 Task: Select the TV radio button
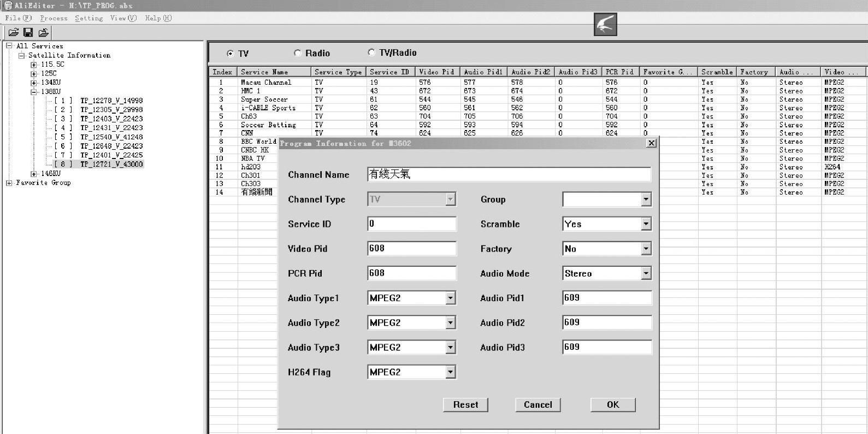click(x=230, y=54)
